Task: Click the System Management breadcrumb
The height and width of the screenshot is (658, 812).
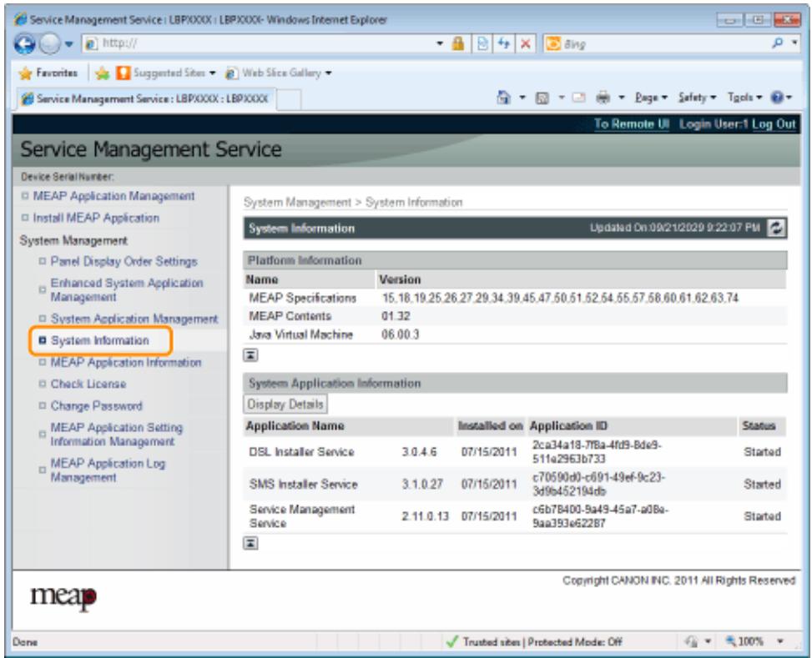Action: (297, 203)
